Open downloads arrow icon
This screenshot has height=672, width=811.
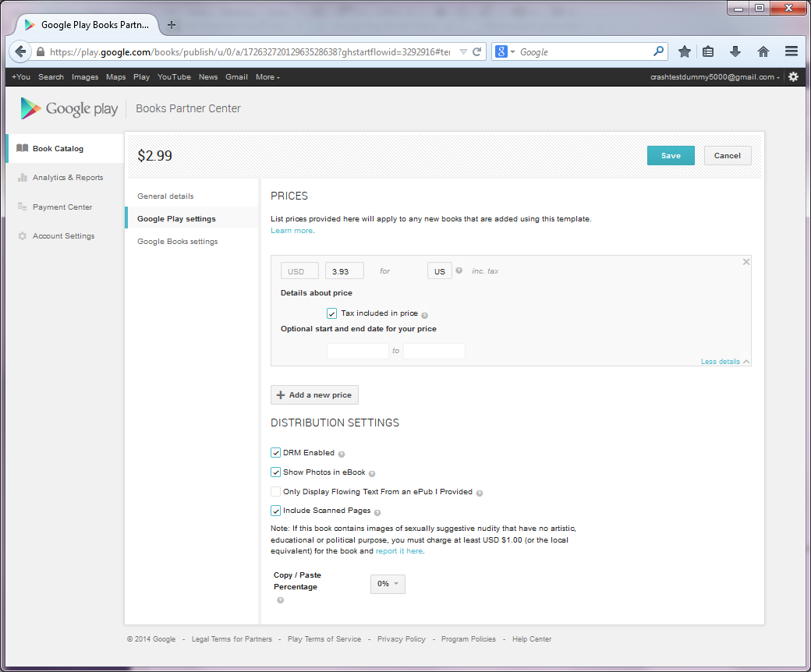pyautogui.click(x=735, y=51)
